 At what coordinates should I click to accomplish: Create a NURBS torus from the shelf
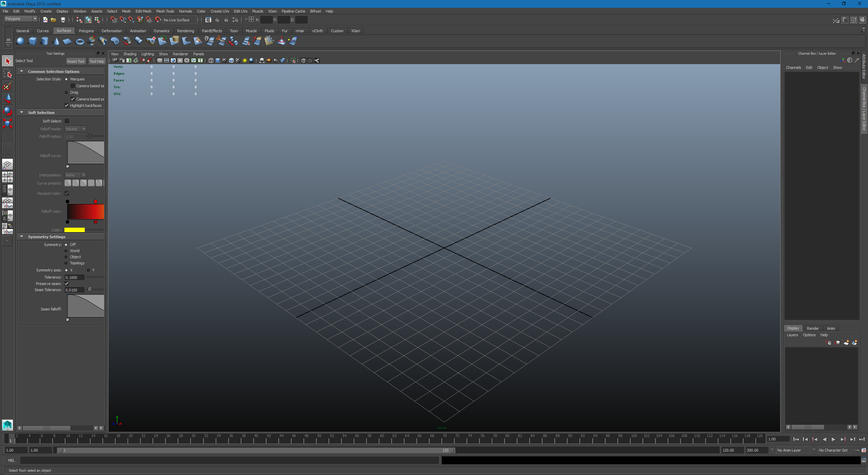(x=80, y=41)
